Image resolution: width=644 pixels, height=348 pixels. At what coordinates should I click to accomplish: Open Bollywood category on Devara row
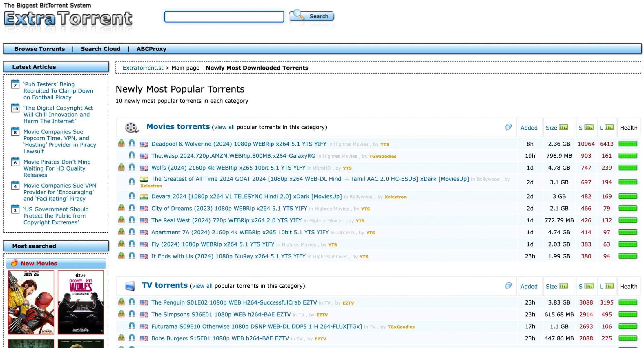click(361, 197)
